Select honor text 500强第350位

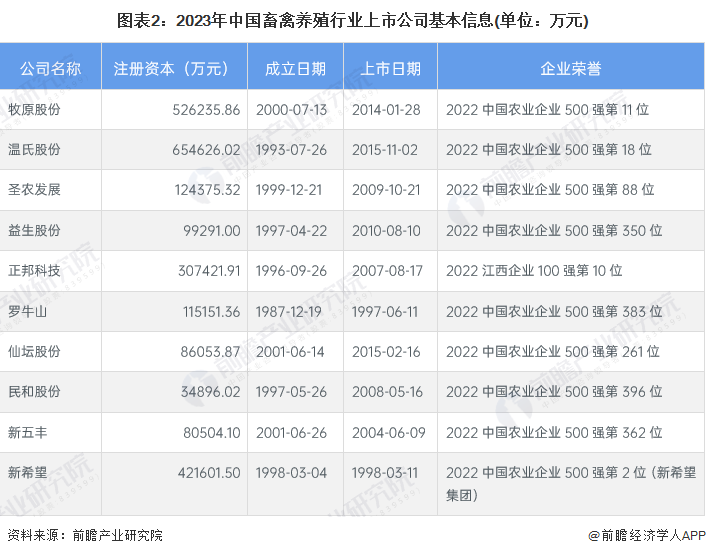tap(613, 231)
